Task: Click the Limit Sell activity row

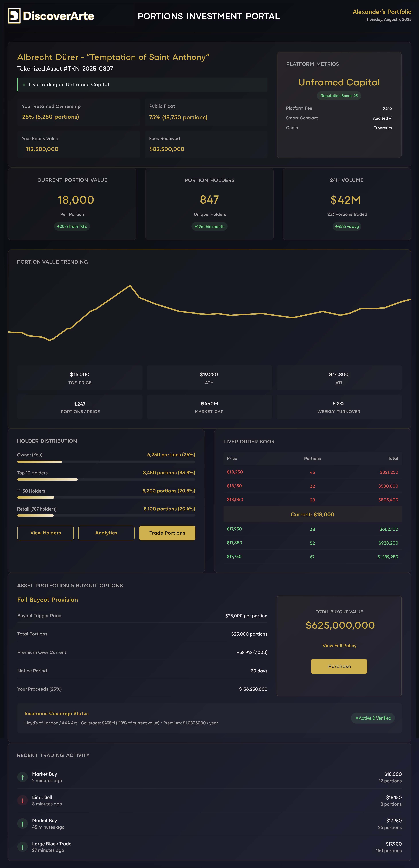Action: (209, 800)
